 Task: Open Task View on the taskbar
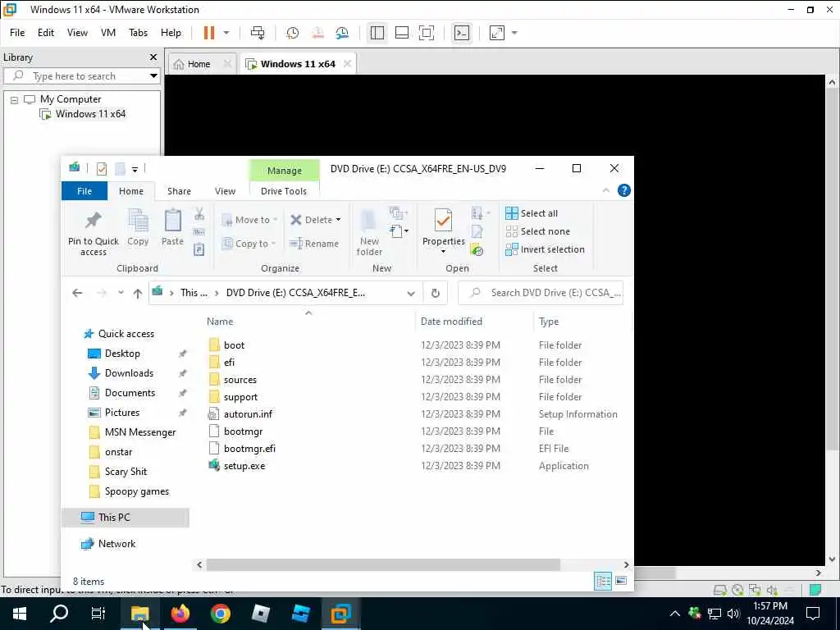tap(98, 614)
